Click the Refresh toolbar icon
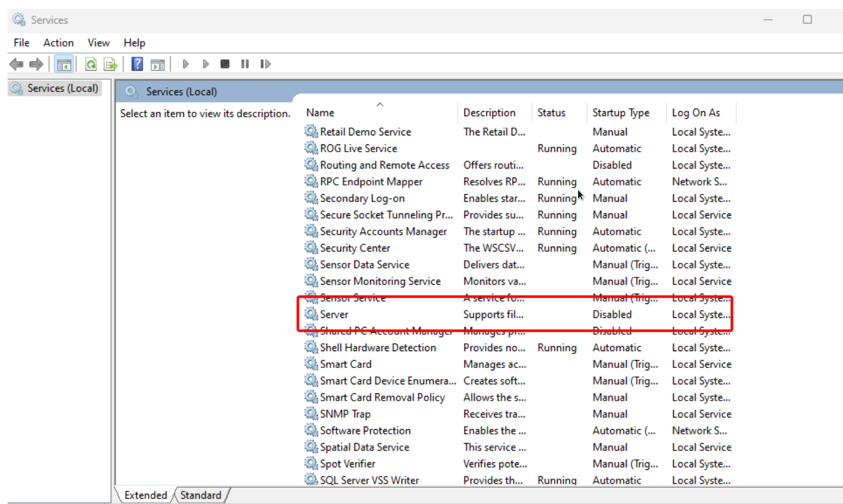The image size is (843, 504). (x=91, y=64)
